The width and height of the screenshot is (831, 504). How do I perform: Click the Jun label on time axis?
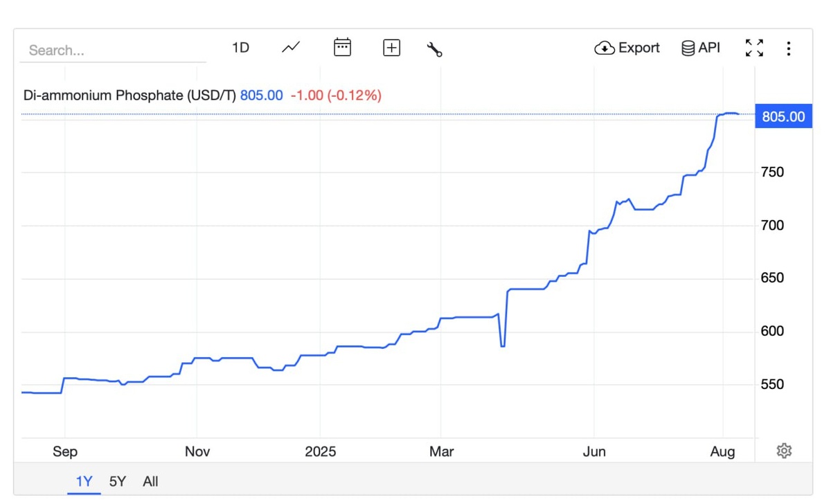(594, 452)
